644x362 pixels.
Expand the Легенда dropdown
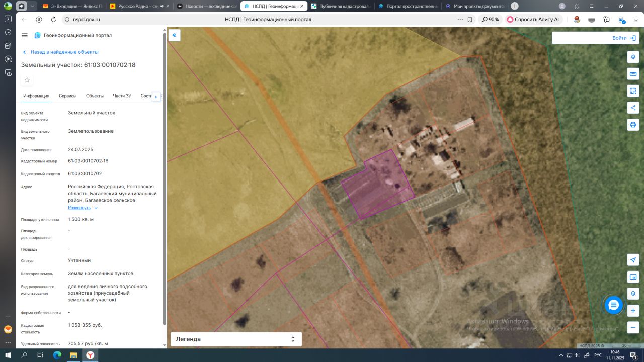click(x=236, y=339)
